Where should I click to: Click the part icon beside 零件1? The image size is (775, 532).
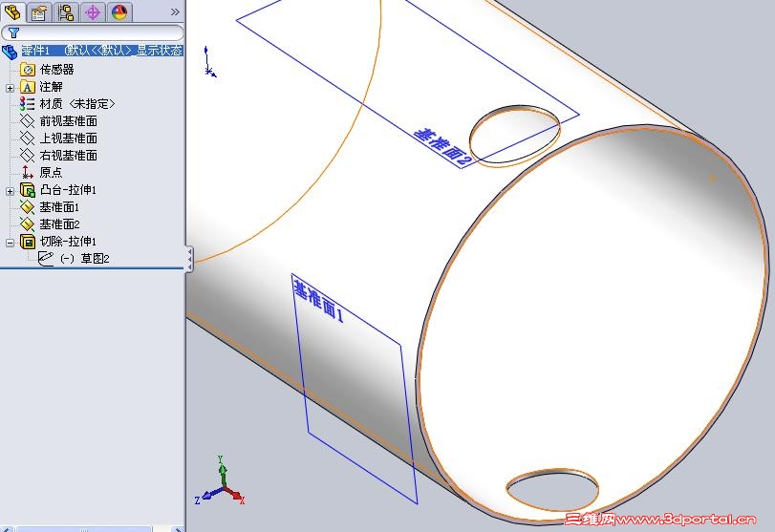(10, 52)
